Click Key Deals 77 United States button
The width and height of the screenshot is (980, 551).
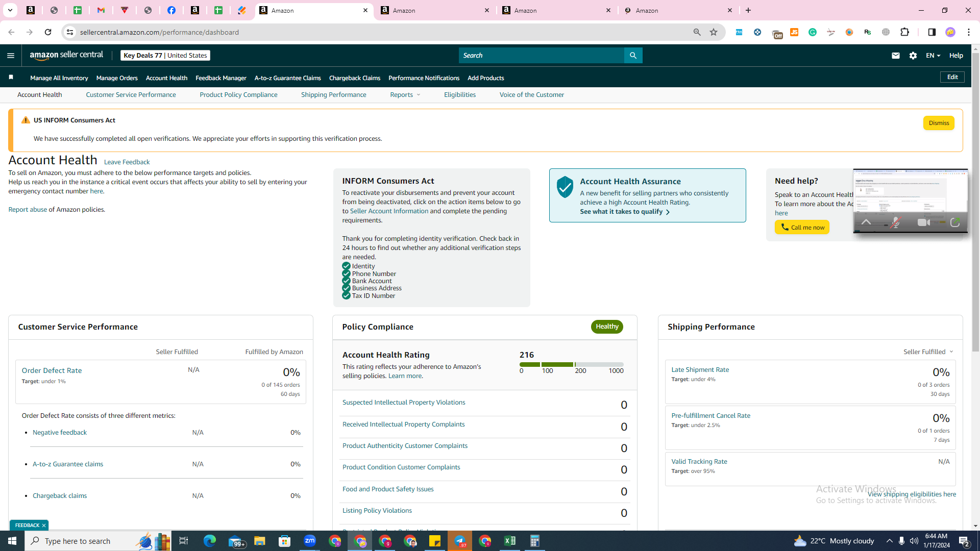(x=165, y=55)
